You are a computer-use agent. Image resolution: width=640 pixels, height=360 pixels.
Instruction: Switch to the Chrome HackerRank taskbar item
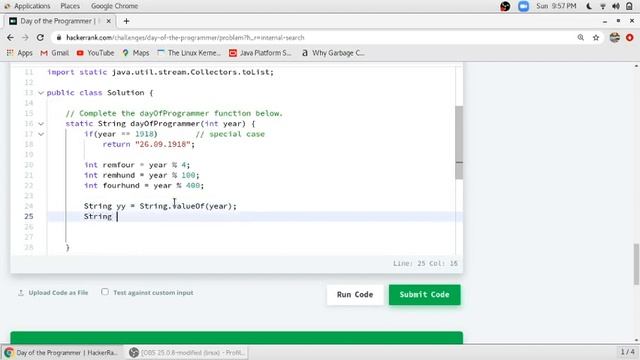[62, 353]
